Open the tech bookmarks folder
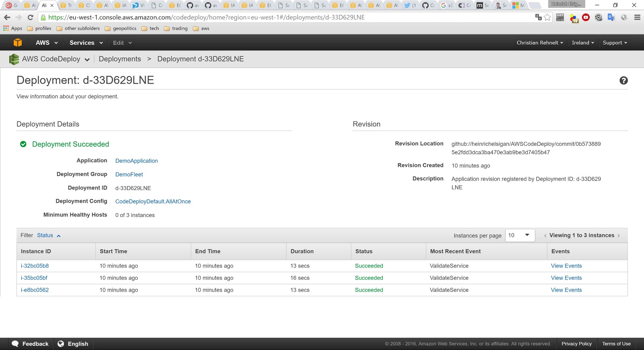The height and width of the screenshot is (350, 644). pyautogui.click(x=150, y=29)
